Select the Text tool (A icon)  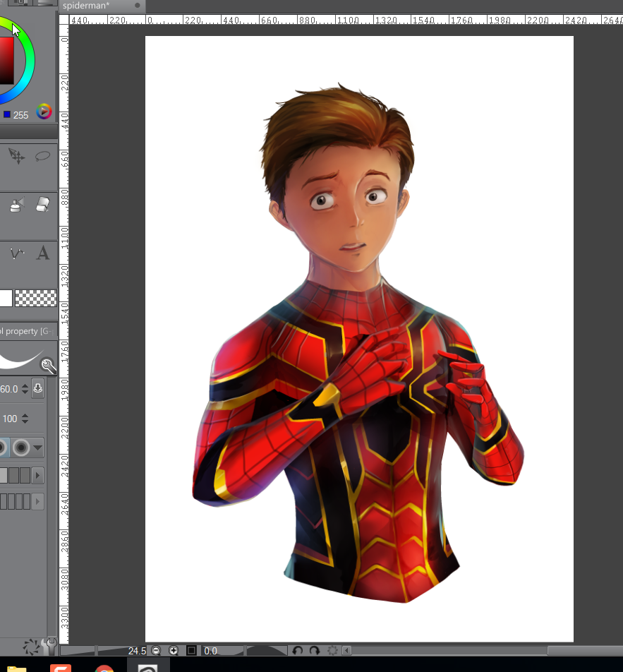click(42, 253)
